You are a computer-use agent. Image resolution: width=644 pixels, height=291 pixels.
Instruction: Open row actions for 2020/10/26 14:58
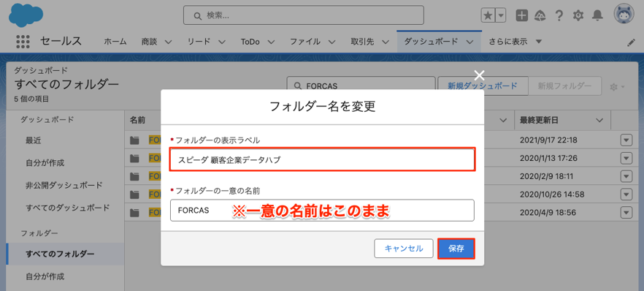pyautogui.click(x=626, y=194)
